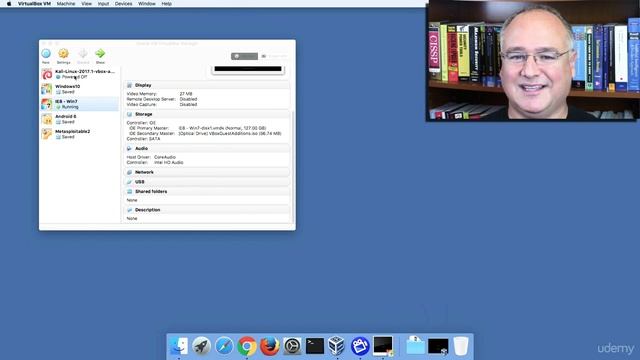
Task: Click None under Description
Action: 132,219
